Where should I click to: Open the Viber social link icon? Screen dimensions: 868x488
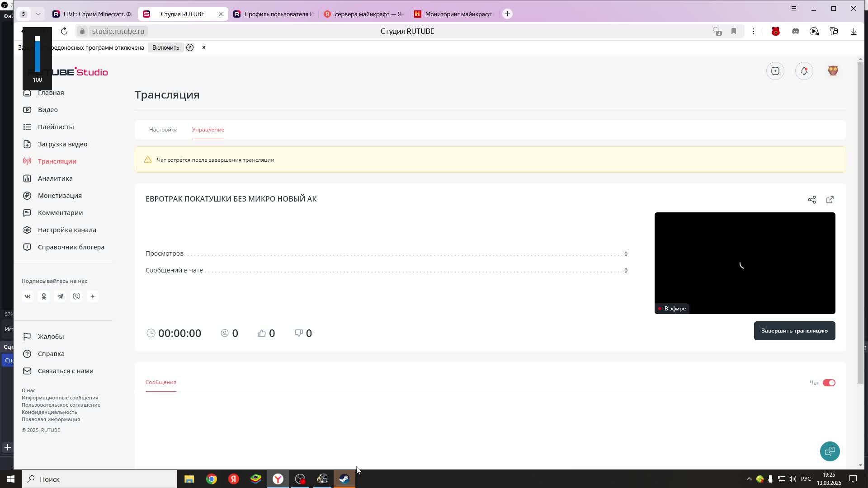point(76,296)
